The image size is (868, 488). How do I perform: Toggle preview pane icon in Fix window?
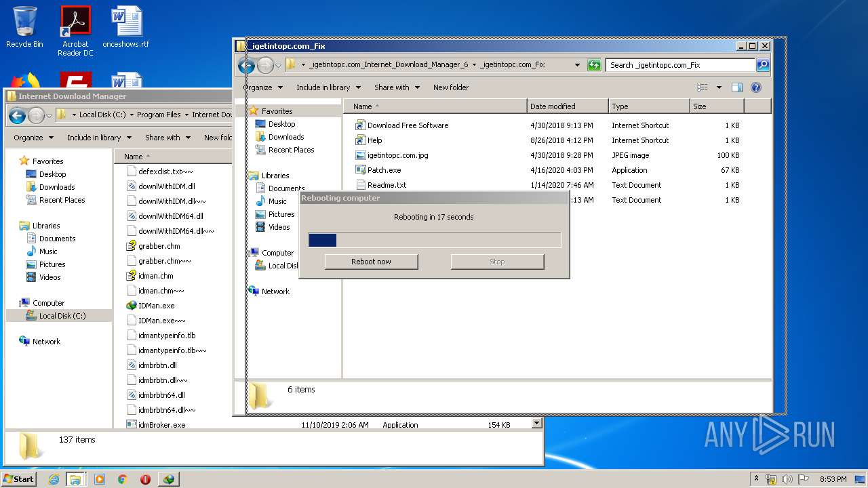[x=737, y=87]
